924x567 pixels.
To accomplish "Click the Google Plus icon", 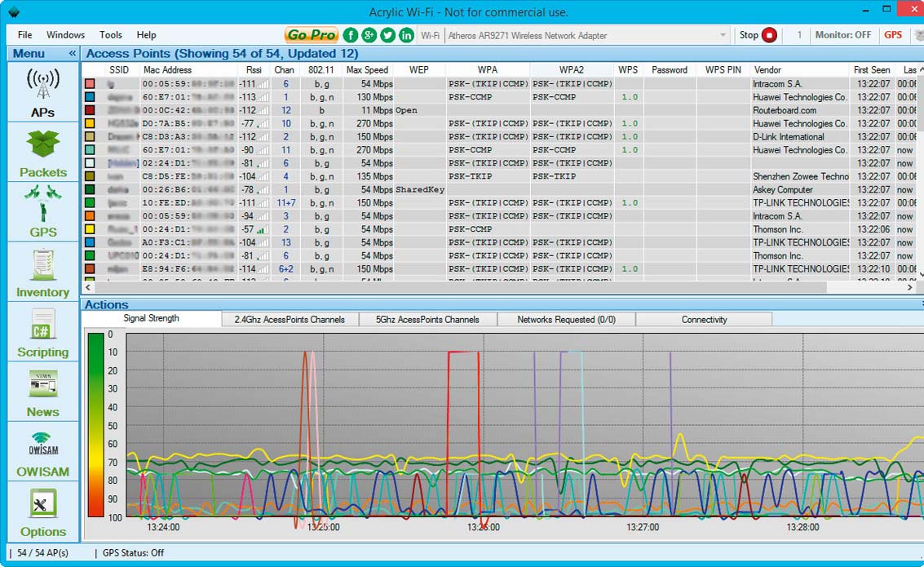I will pyautogui.click(x=369, y=35).
